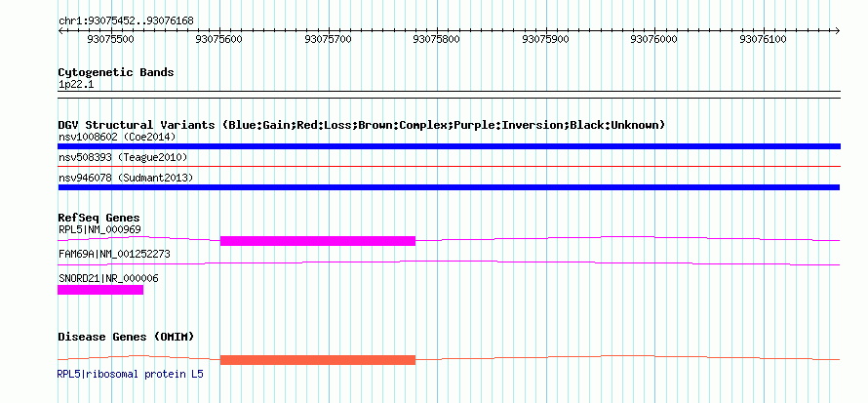The image size is (868, 403).
Task: Select the RPL5|NM_000969 gene label
Action: click(99, 229)
